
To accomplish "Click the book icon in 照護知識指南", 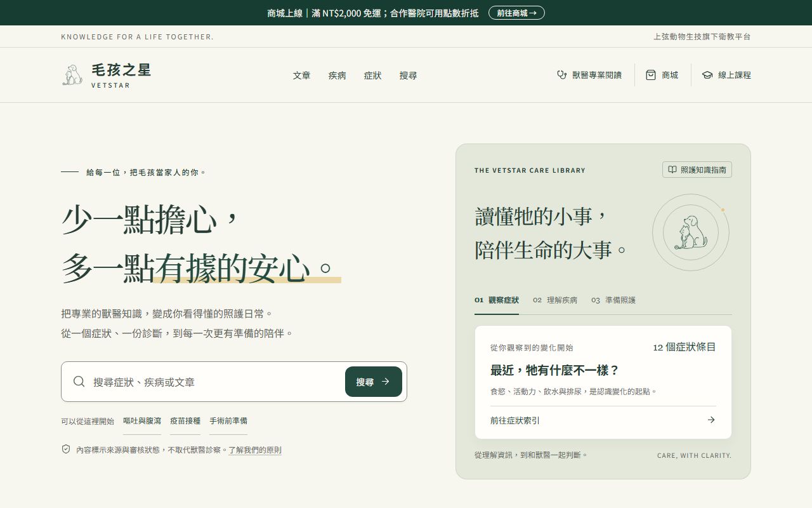I will 672,170.
